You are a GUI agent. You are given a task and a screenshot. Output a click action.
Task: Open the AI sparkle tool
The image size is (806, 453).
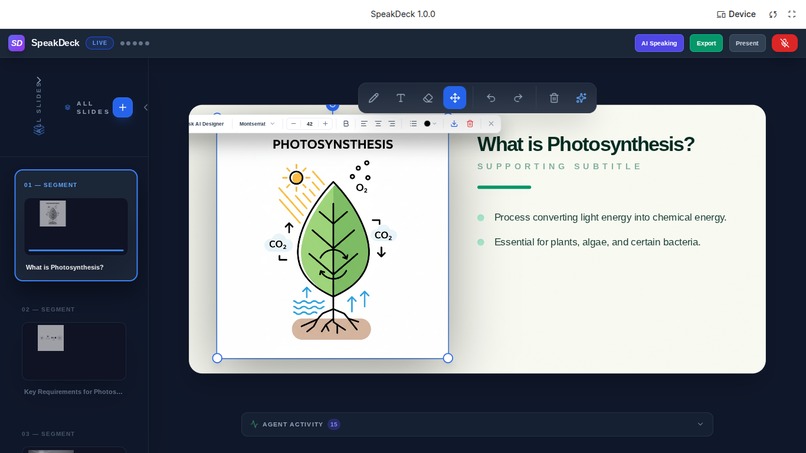click(x=581, y=98)
